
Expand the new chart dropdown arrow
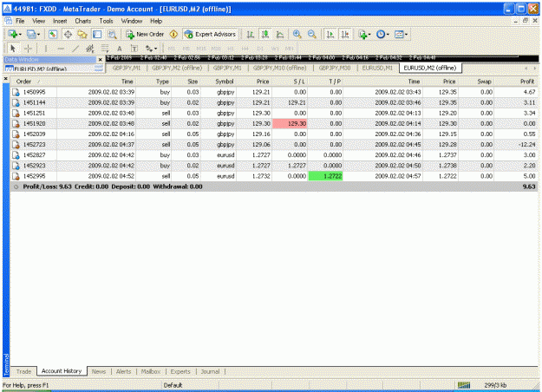pyautogui.click(x=21, y=35)
